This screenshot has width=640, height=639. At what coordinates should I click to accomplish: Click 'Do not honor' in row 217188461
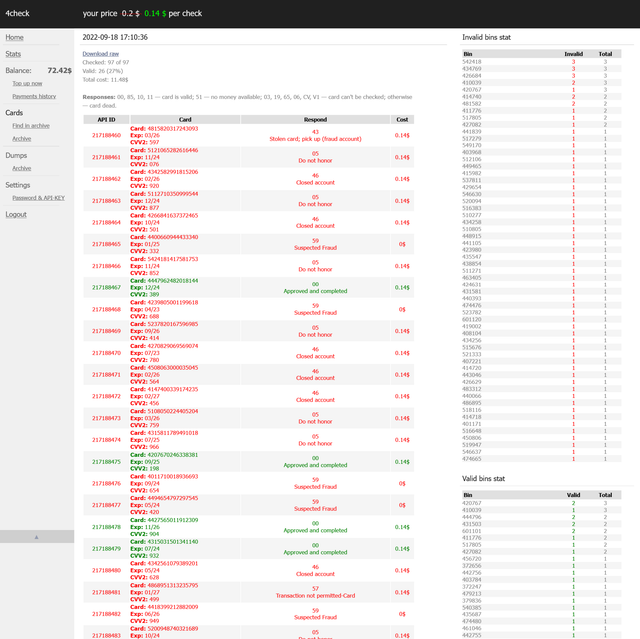tap(315, 160)
